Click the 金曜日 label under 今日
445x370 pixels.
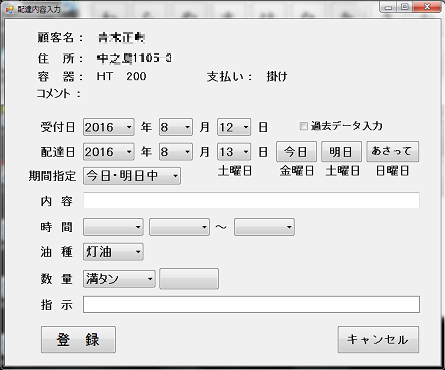click(x=297, y=171)
